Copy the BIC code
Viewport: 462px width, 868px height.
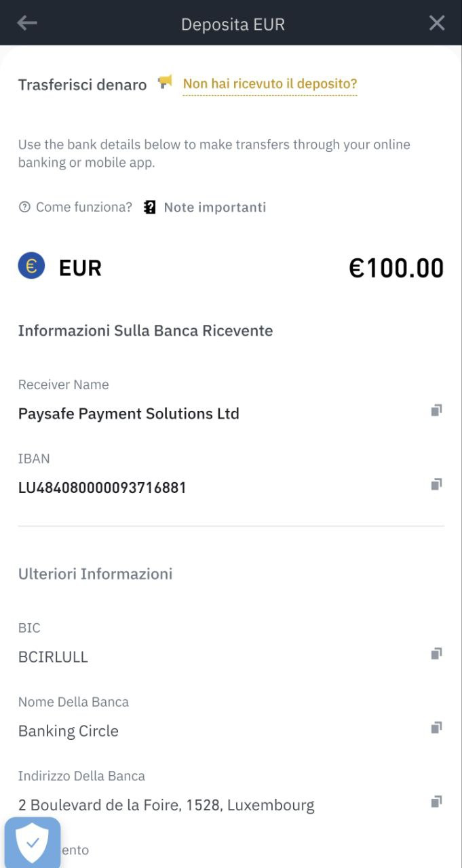pos(437,654)
